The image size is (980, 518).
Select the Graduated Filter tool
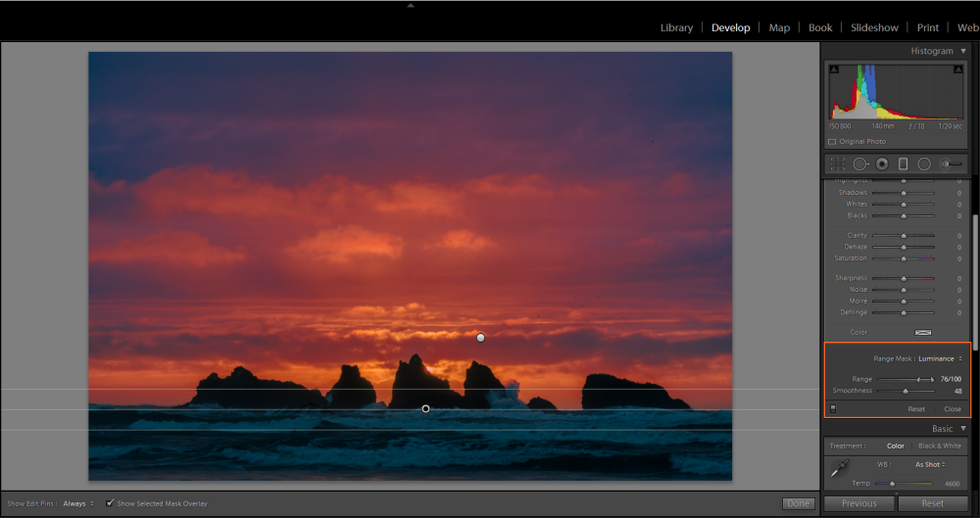904,164
